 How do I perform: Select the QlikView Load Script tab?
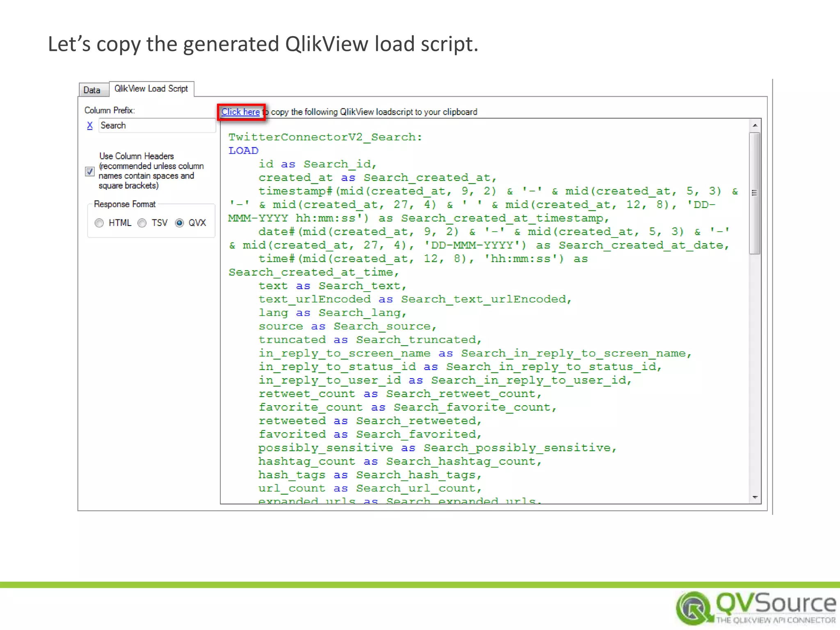click(151, 89)
